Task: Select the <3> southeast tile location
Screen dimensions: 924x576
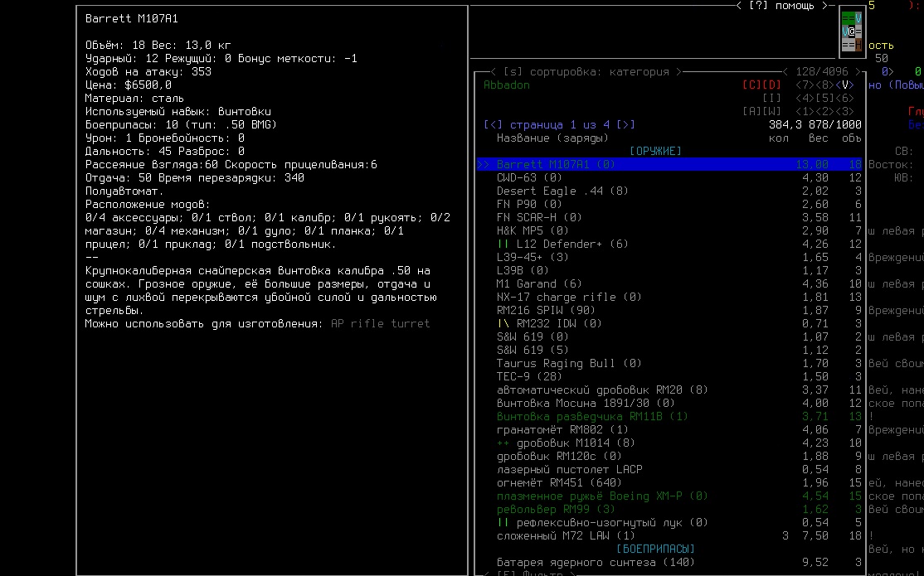Action: (845, 111)
